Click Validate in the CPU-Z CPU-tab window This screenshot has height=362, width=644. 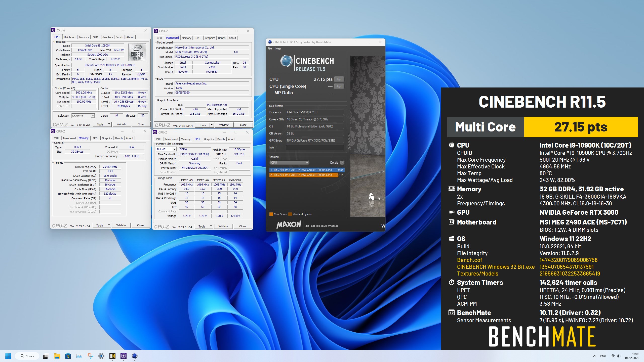(x=122, y=124)
